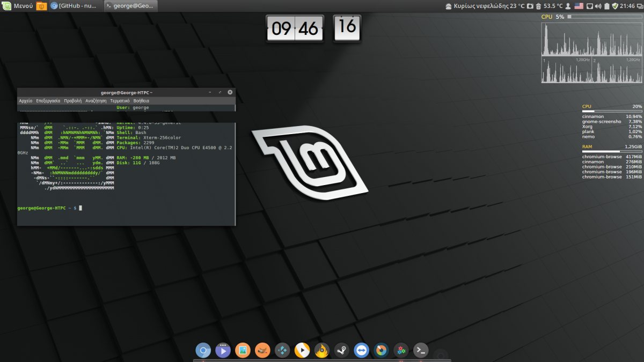This screenshot has height=362, width=644.
Task: Click the 21:46 panel clock
Action: point(627,6)
